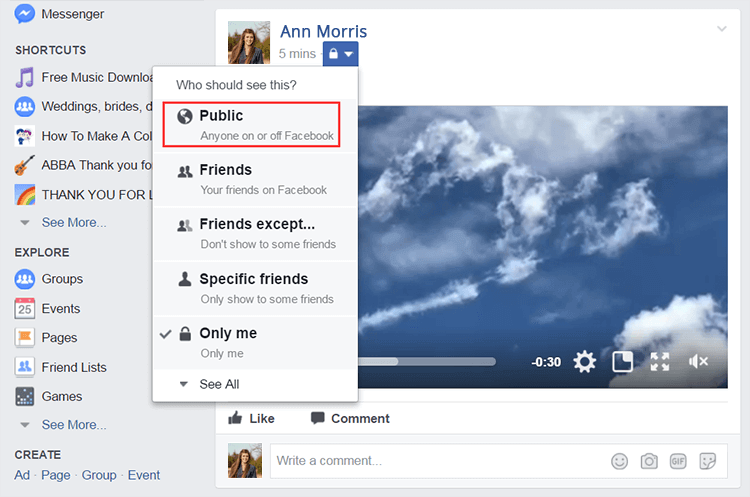This screenshot has height=497, width=750.
Task: Open the THANK YOU FOR rainbow shortcut icon
Action: coord(24,195)
